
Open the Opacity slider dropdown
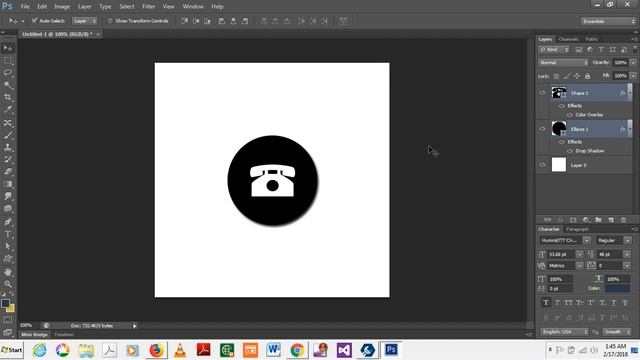click(633, 63)
